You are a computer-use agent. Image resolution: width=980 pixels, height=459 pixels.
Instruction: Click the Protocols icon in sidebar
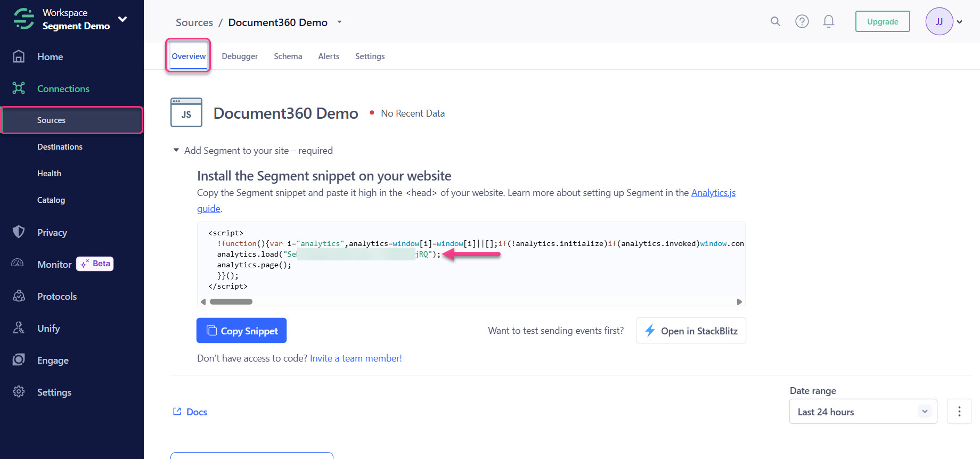pos(19,296)
